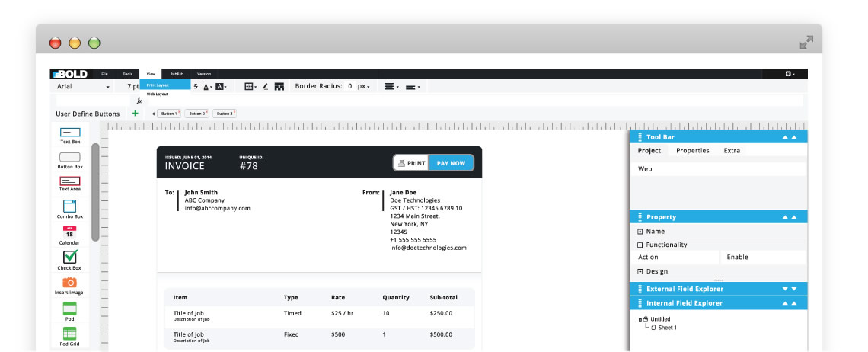
Task: Click the Border Radius value field
Action: pyautogui.click(x=349, y=86)
